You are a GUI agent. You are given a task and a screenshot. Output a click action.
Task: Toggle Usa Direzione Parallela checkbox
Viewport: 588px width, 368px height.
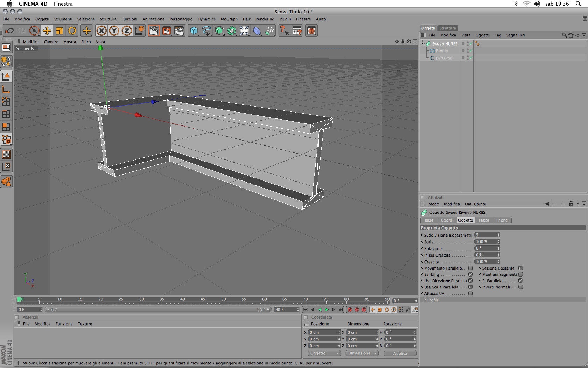470,281
